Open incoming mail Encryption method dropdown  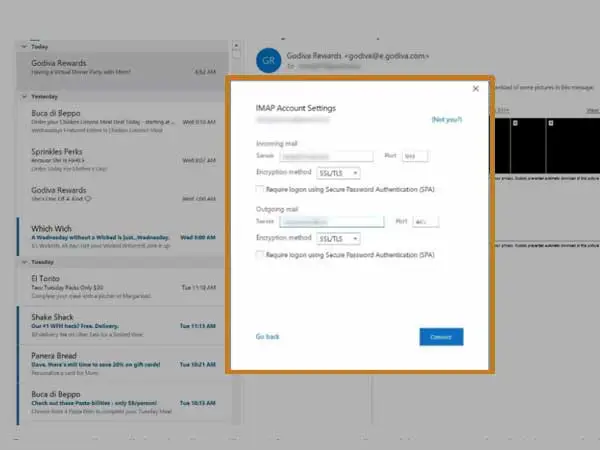[x=338, y=173]
